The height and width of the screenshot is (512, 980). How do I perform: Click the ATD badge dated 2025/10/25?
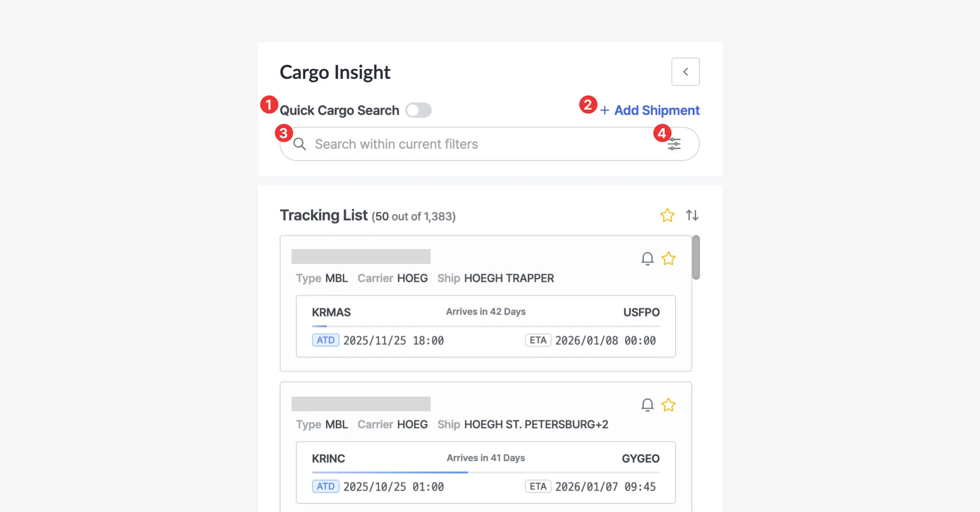325,487
